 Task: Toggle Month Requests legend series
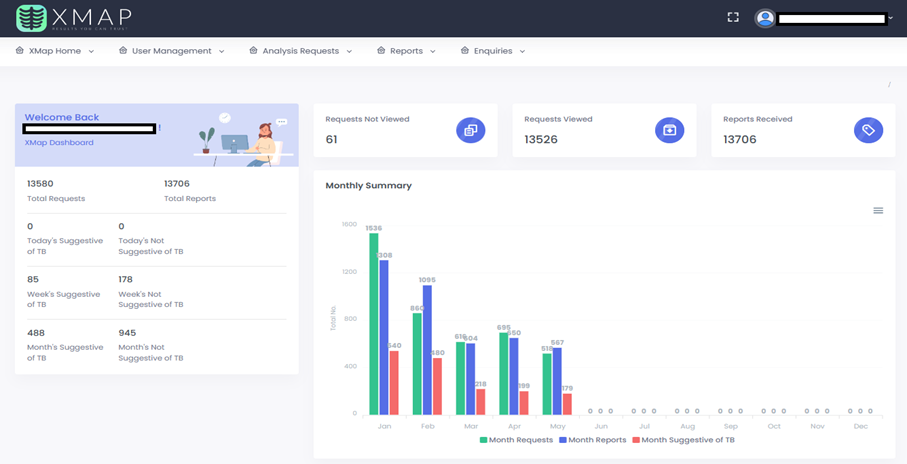click(x=516, y=440)
